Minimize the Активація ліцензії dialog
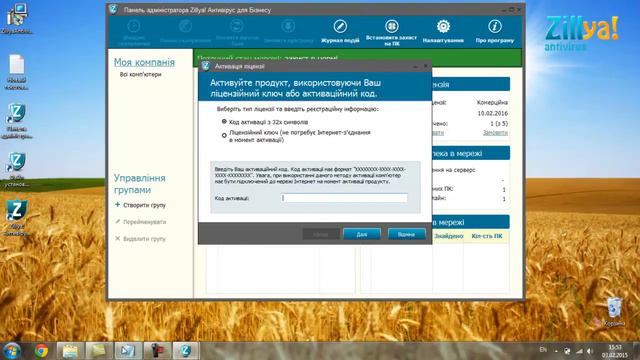 click(x=416, y=66)
